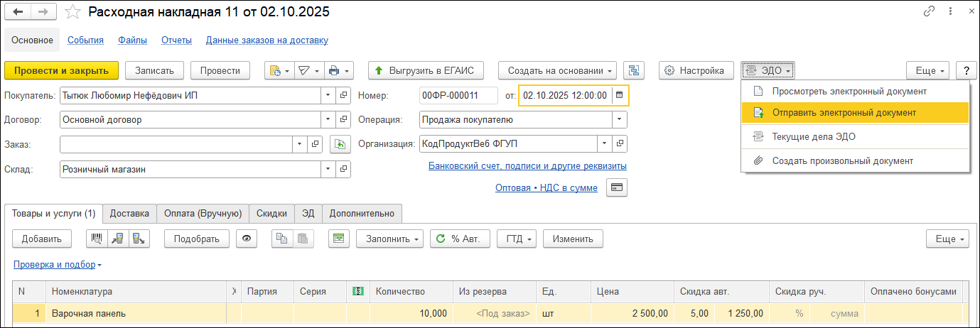Click the payment card icon near Оптовая link

[x=616, y=187]
